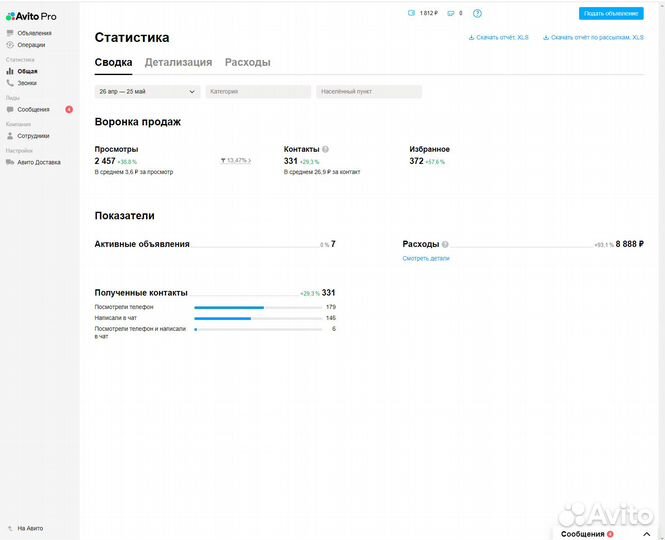665x540 pixels.
Task: Click Подать объявление button
Action: point(611,14)
